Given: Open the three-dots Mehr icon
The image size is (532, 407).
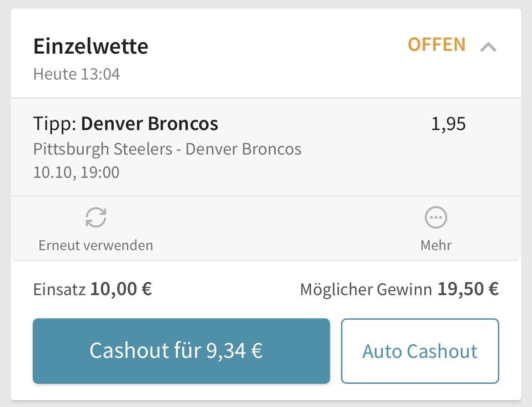Looking at the screenshot, I should pos(436,217).
